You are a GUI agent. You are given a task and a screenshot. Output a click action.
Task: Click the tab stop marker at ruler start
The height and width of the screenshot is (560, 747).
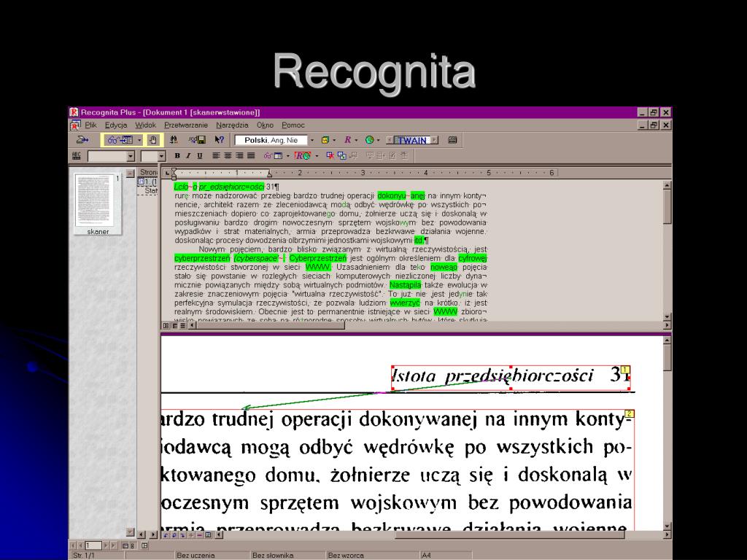167,173
